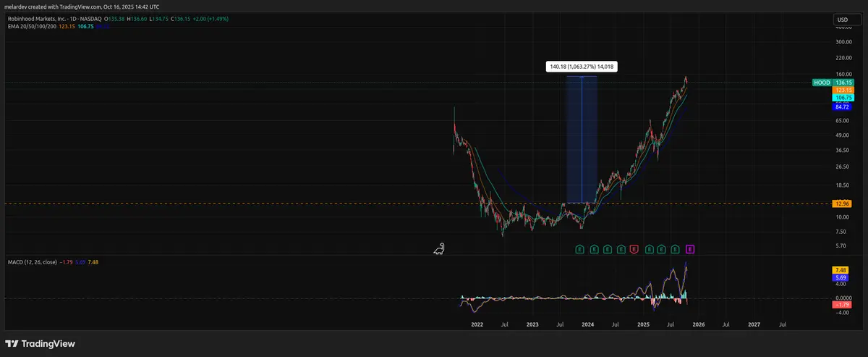Viewport: 868px width, 357px height.
Task: Click the 65.00 price scale label
Action: point(841,119)
